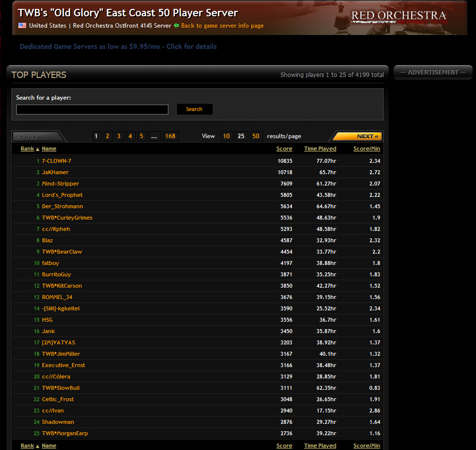476x450 pixels.
Task: Click the green back arrow icon
Action: point(176,26)
